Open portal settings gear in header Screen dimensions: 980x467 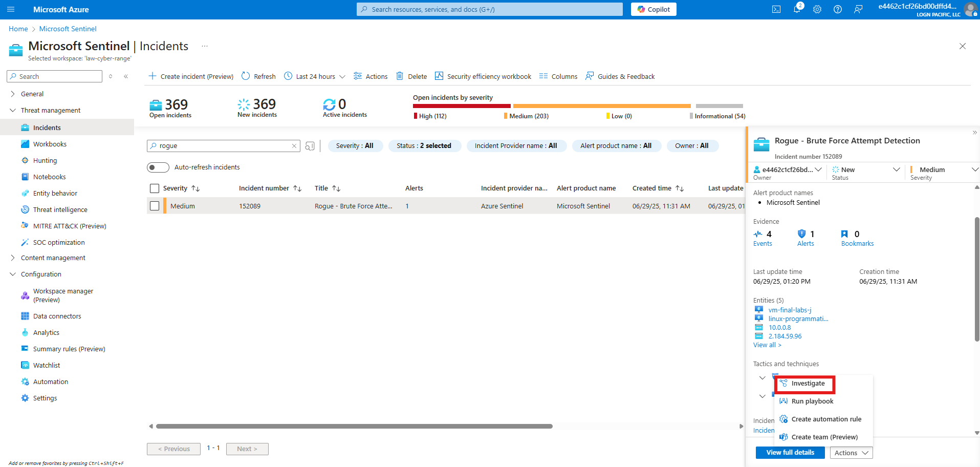point(817,9)
